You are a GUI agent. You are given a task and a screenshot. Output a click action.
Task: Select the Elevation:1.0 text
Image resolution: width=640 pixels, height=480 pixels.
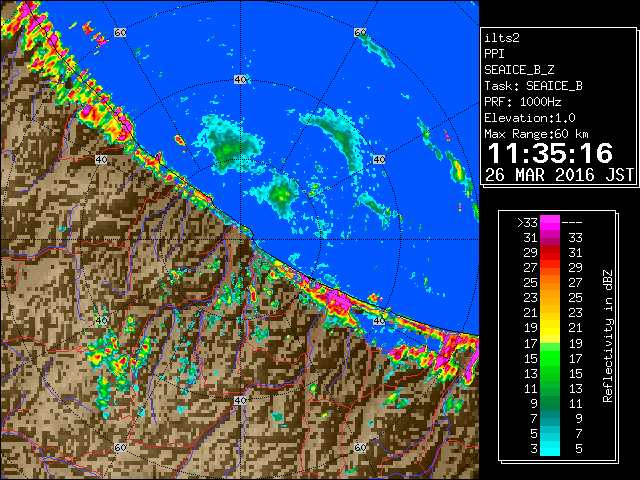tap(530, 118)
